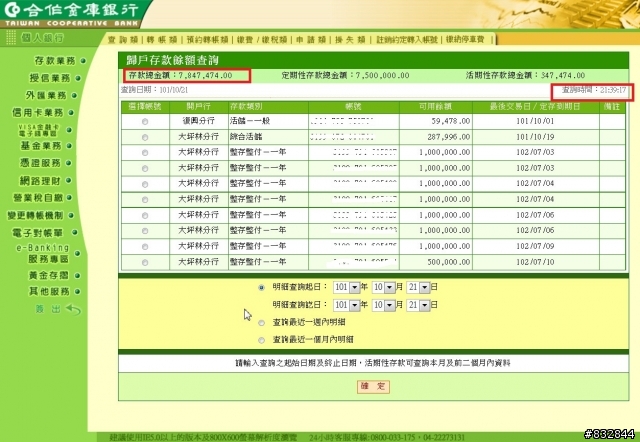Click the 查詢日期 101/10/21 text
Viewport: 640px width, 442px height.
pos(154,90)
